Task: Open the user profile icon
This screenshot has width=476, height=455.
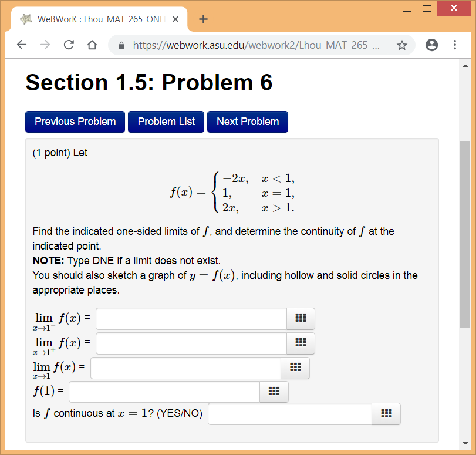Action: [x=431, y=45]
